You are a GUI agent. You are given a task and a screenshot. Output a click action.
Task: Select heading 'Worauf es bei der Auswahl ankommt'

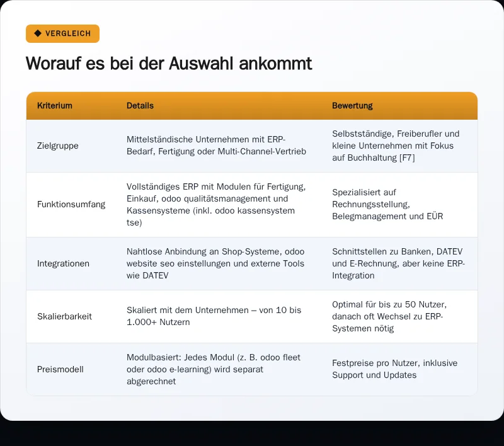point(169,63)
